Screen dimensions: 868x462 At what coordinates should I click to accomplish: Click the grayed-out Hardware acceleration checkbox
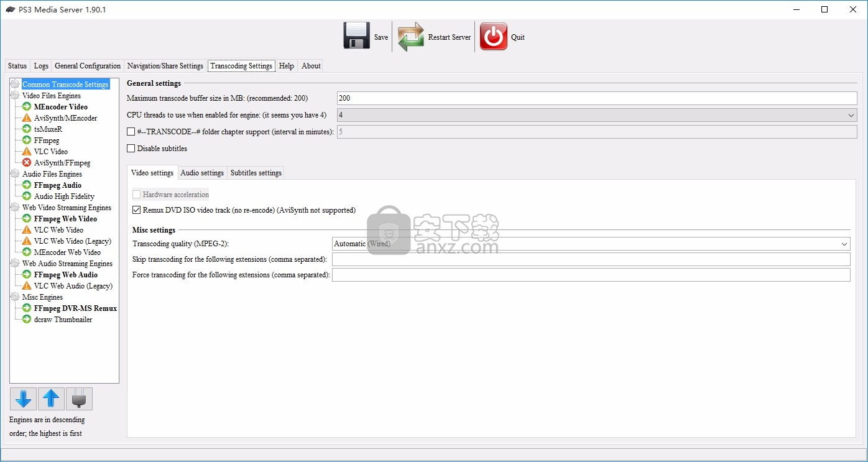coord(137,195)
